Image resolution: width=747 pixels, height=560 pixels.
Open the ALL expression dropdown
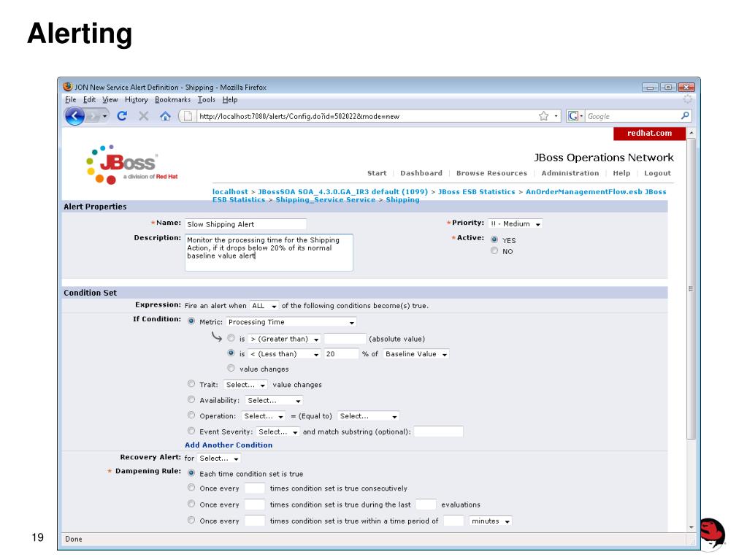(x=264, y=306)
